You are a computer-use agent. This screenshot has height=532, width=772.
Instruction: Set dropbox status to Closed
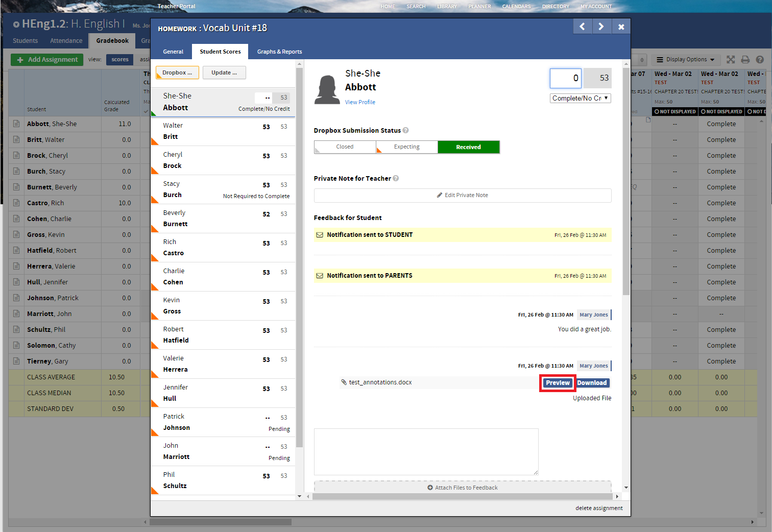point(345,147)
